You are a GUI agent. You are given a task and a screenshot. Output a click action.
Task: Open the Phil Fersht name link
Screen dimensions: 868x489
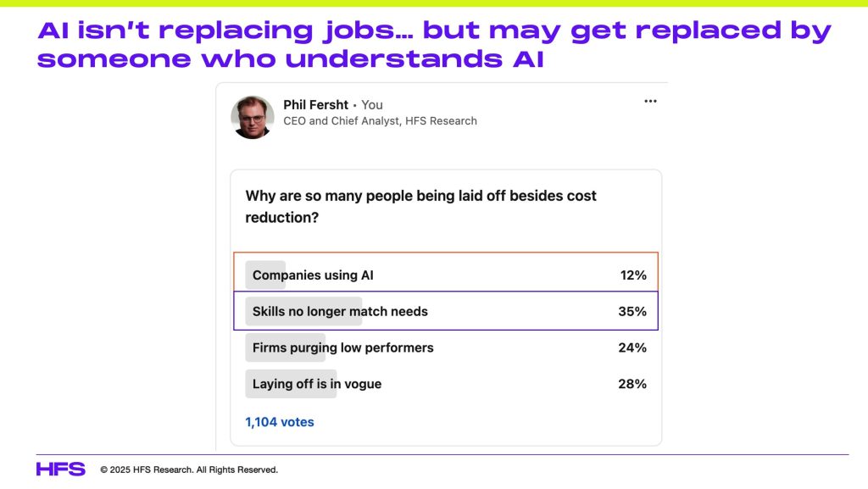(x=315, y=104)
